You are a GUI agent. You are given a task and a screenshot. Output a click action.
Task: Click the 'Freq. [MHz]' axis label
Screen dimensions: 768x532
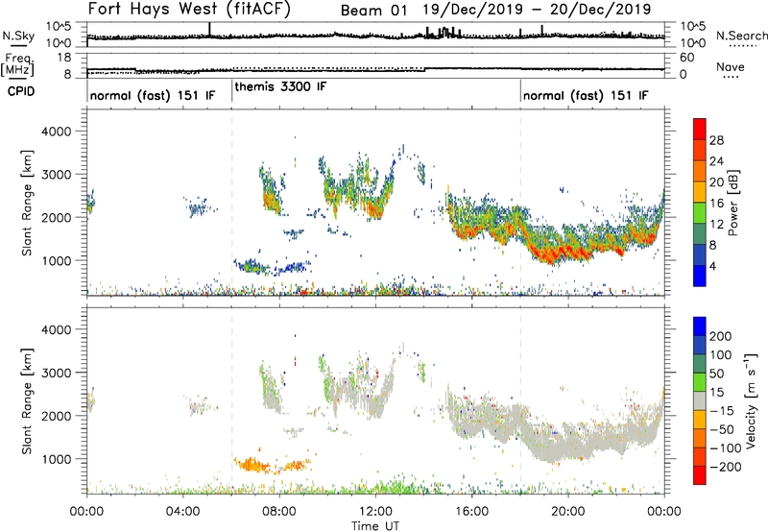[18, 64]
